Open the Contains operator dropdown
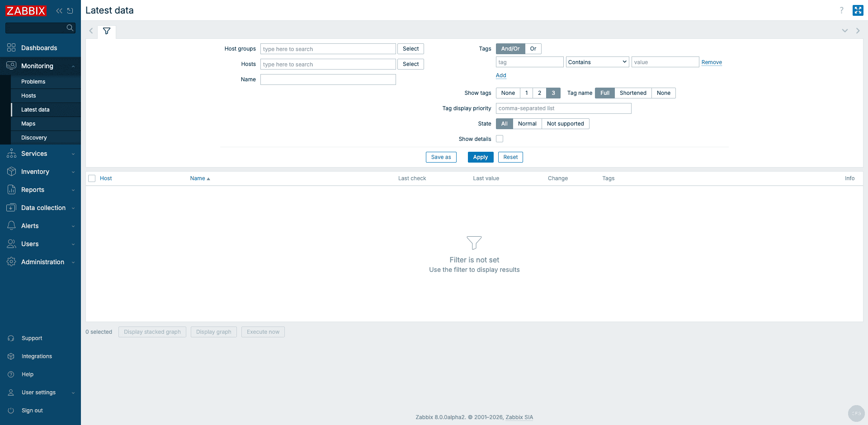Image resolution: width=868 pixels, height=425 pixels. coord(597,61)
